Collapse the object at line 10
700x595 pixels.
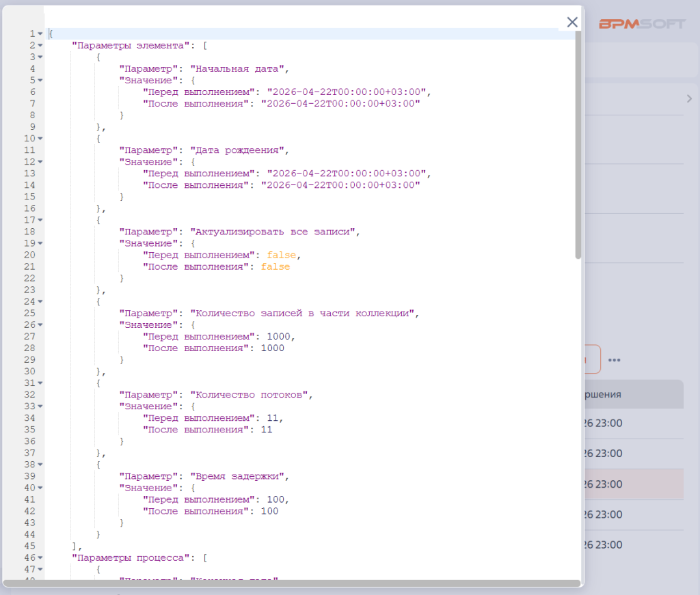tap(40, 138)
